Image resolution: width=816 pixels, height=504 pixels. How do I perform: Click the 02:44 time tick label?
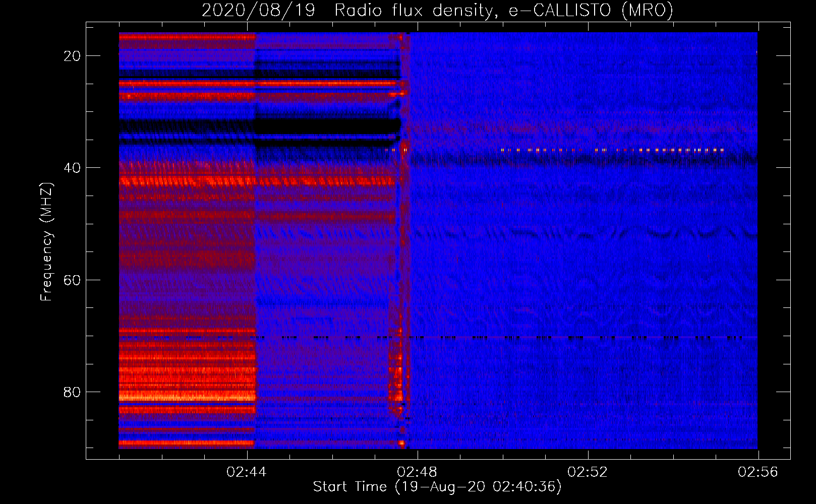(247, 472)
